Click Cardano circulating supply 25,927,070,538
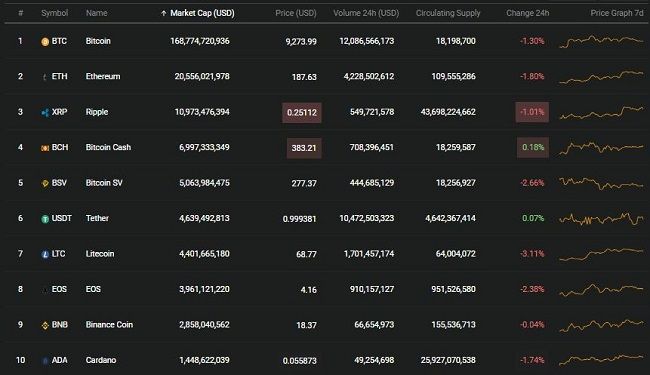The image size is (650, 375). click(448, 360)
